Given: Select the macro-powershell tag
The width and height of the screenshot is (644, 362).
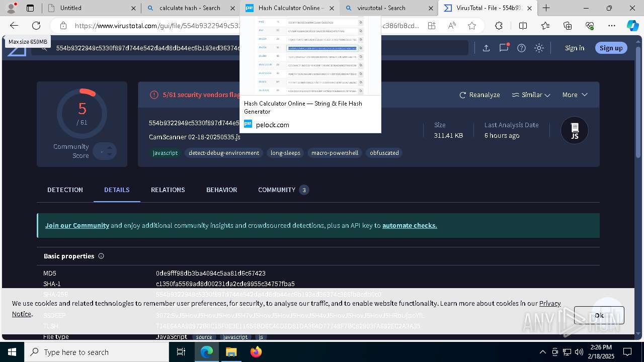Looking at the screenshot, I should pos(335,153).
